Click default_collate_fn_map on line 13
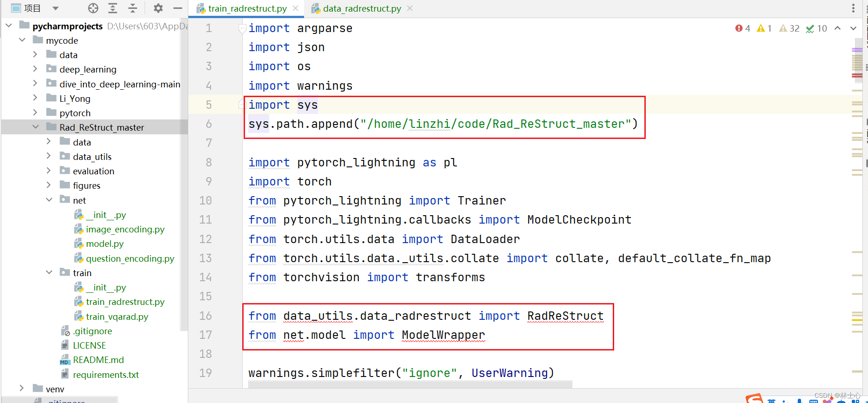This screenshot has height=403, width=868. [x=694, y=258]
